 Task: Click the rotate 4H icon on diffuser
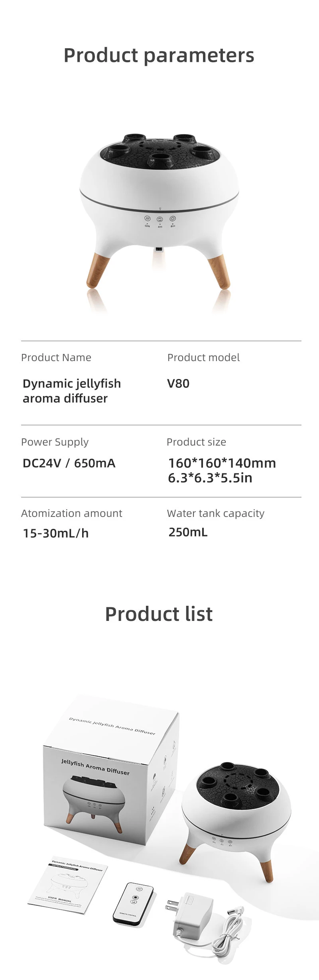click(x=160, y=219)
